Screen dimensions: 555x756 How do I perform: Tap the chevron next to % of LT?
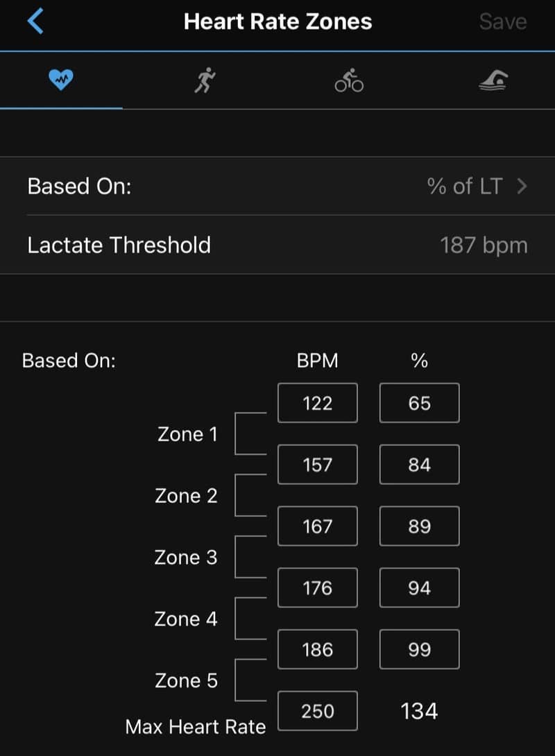tap(522, 186)
